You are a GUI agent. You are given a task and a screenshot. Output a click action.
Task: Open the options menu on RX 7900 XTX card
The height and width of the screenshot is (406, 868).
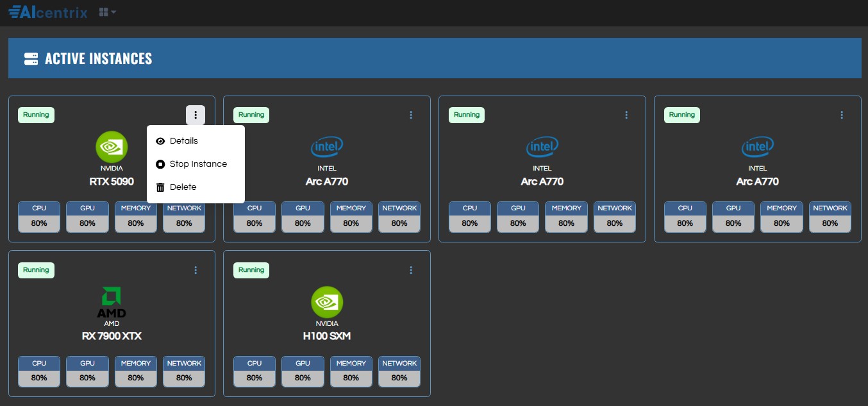(x=196, y=270)
